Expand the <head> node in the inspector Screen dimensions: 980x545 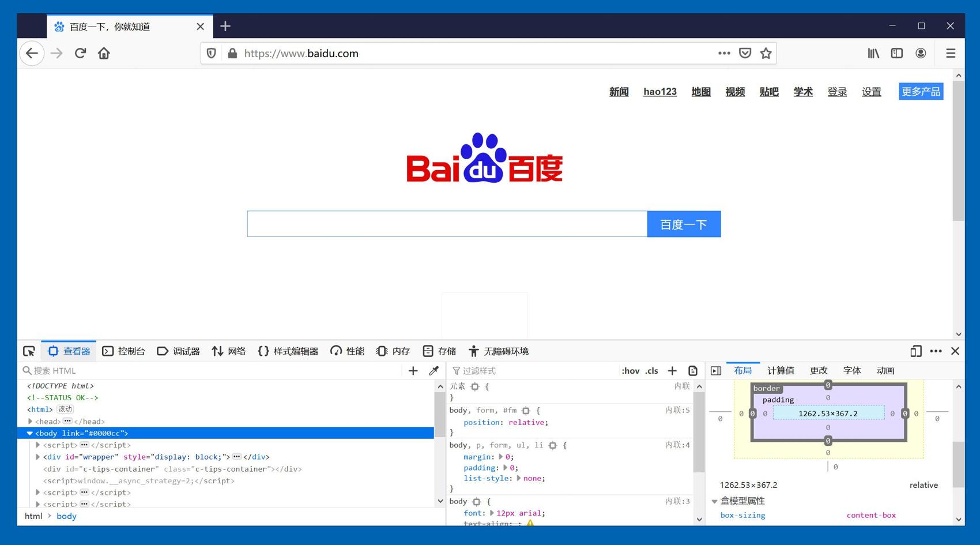pos(30,422)
